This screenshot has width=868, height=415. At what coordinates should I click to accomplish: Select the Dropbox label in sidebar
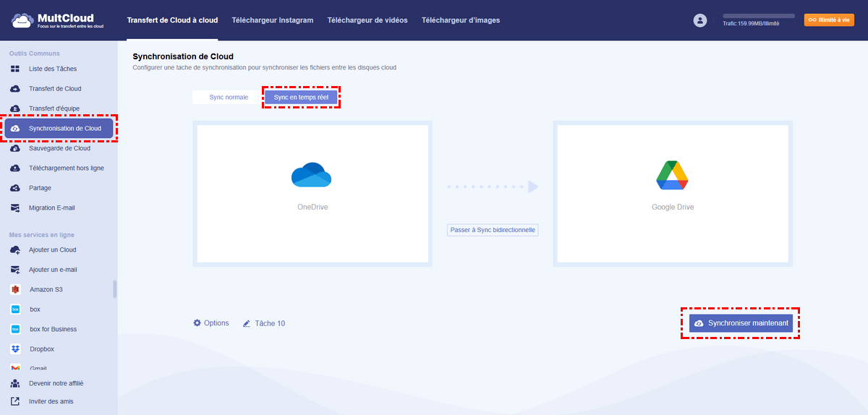42,349
